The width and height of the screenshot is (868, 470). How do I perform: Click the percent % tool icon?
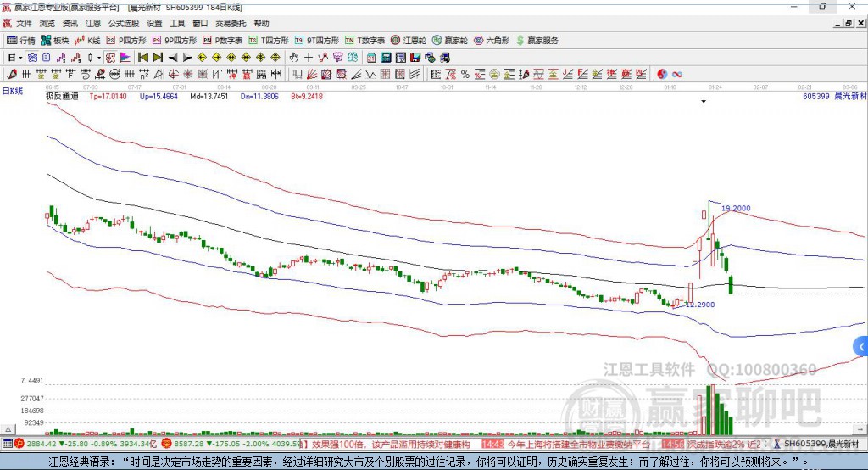click(x=465, y=75)
